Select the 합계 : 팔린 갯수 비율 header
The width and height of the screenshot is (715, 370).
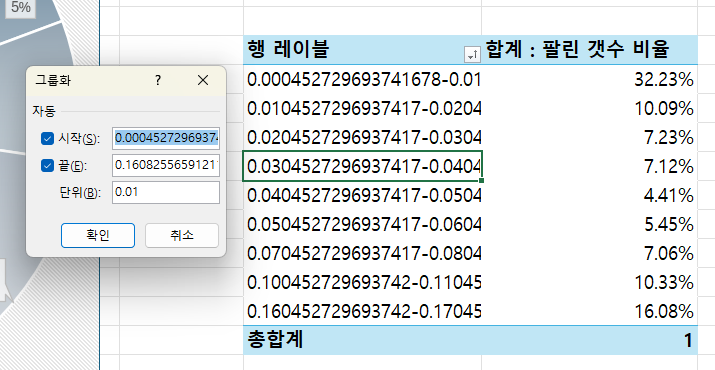(590, 50)
